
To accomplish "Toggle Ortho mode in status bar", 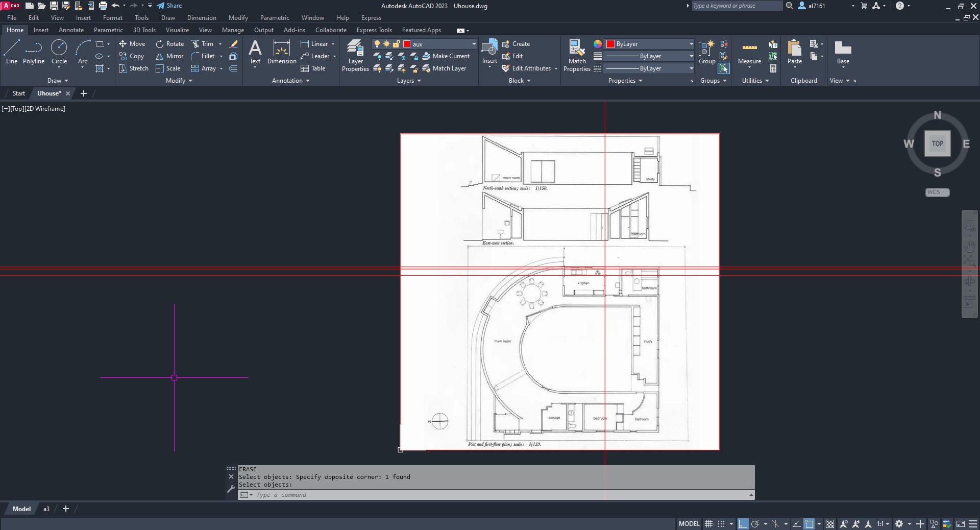I will (x=743, y=524).
